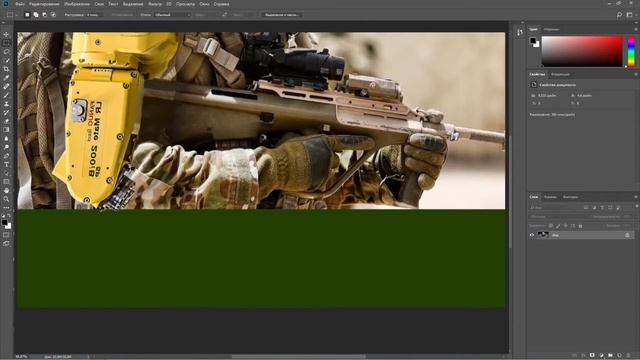The image size is (640, 360).
Task: Select the Lasso tool
Action: [6, 52]
